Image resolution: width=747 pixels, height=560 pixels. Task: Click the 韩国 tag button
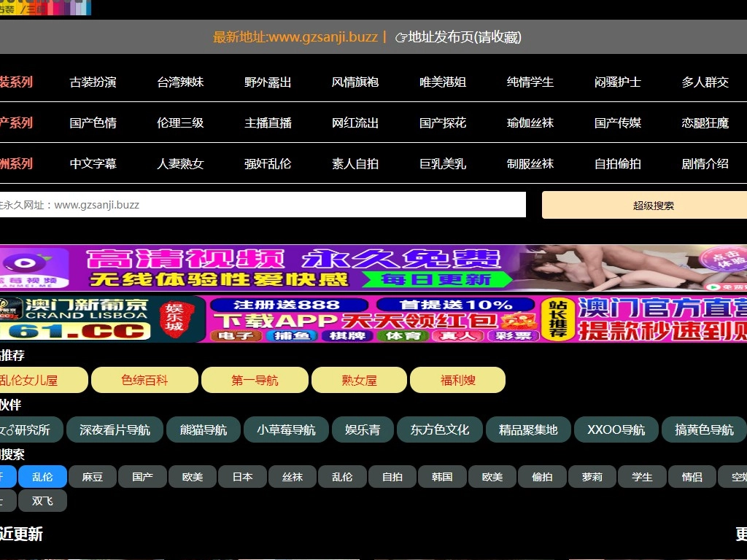click(443, 477)
